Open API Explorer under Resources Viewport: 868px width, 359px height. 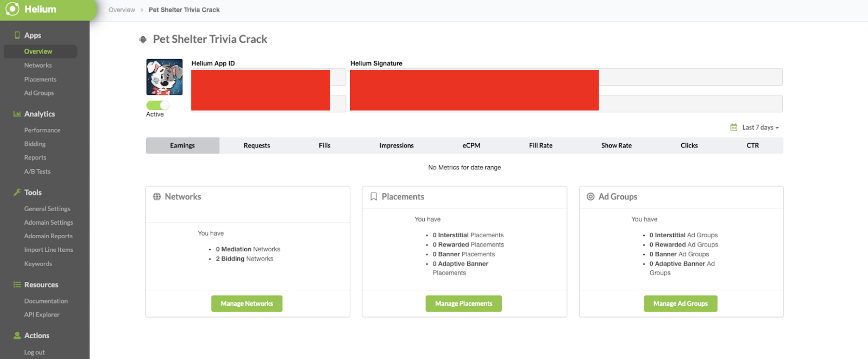point(42,315)
